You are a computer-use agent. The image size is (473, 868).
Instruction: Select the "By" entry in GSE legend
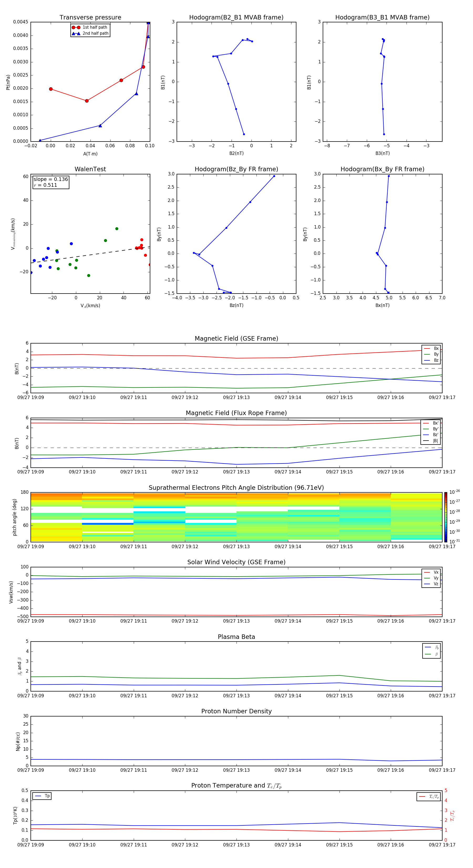pos(431,355)
